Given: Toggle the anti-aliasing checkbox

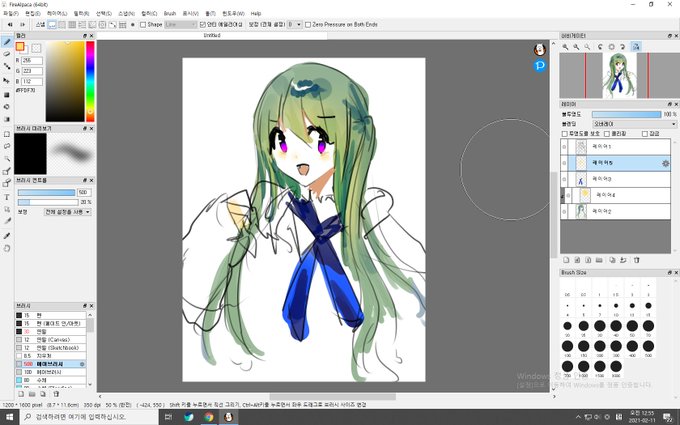Looking at the screenshot, I should [x=203, y=25].
